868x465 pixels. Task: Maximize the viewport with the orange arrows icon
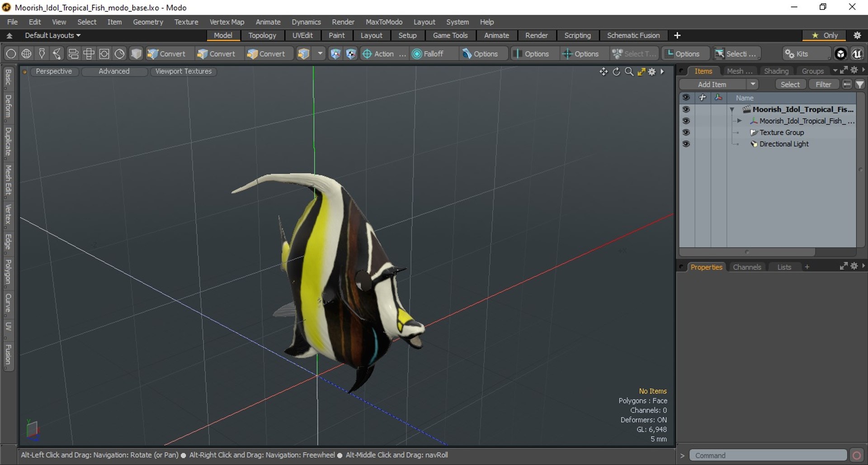tap(641, 71)
